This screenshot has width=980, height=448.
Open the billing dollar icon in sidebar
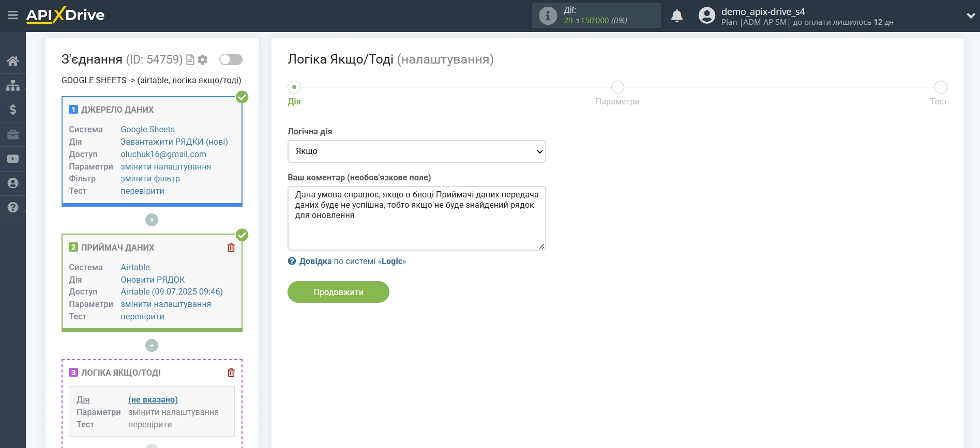[13, 110]
